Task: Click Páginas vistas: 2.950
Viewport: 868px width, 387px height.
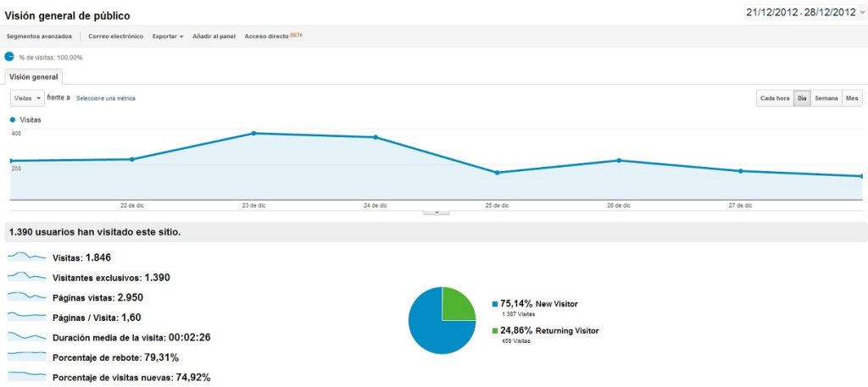Action: 97,297
